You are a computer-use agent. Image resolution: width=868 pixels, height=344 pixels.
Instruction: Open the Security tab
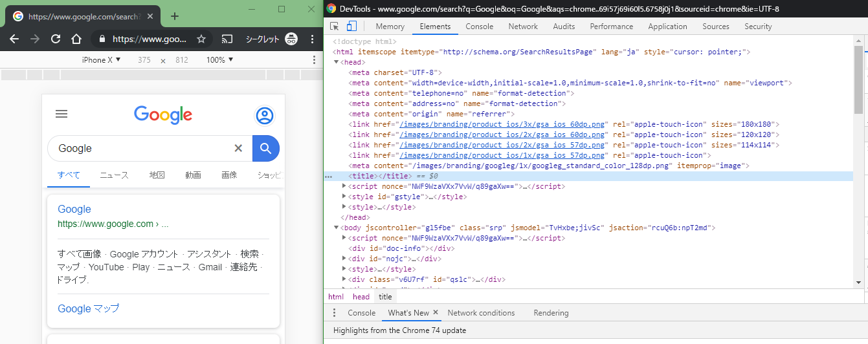(758, 27)
